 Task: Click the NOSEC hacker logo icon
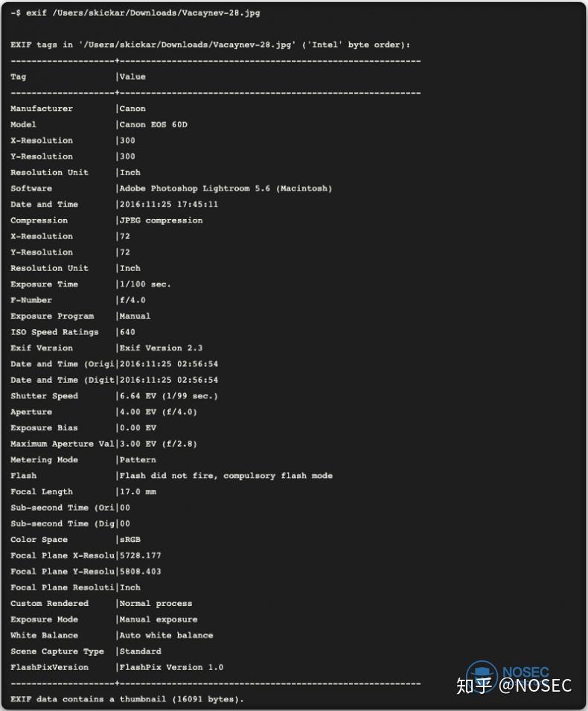point(482,675)
